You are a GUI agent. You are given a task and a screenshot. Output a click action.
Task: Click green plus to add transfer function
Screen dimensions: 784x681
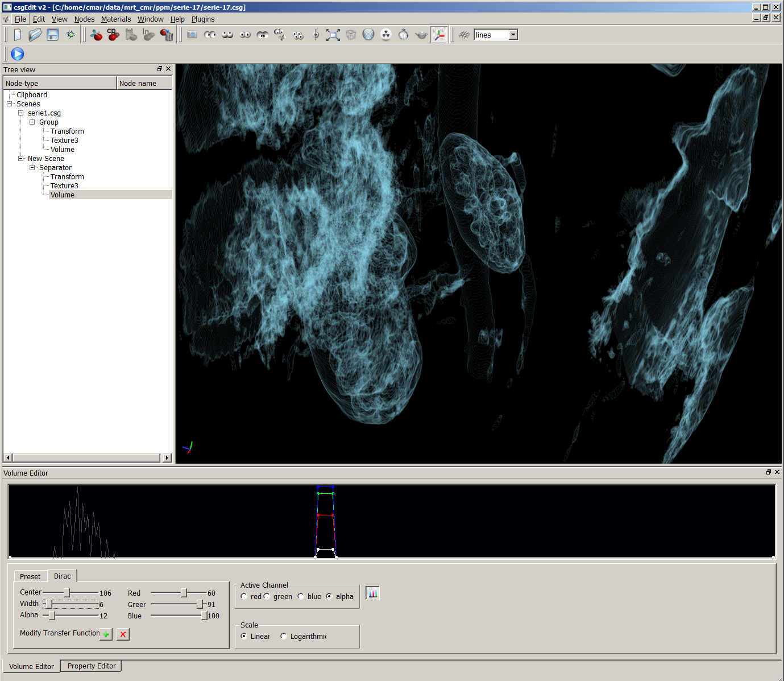tap(106, 634)
